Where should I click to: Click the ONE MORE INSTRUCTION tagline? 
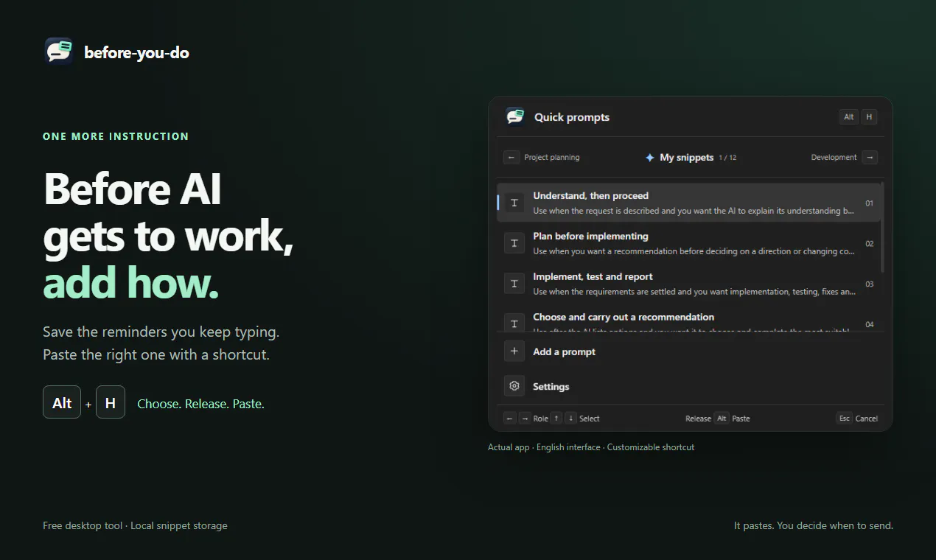click(x=116, y=136)
